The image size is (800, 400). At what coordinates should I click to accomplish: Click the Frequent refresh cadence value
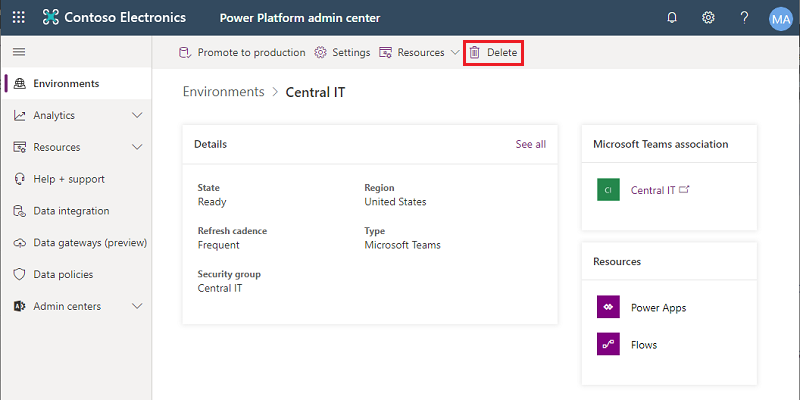tap(218, 245)
